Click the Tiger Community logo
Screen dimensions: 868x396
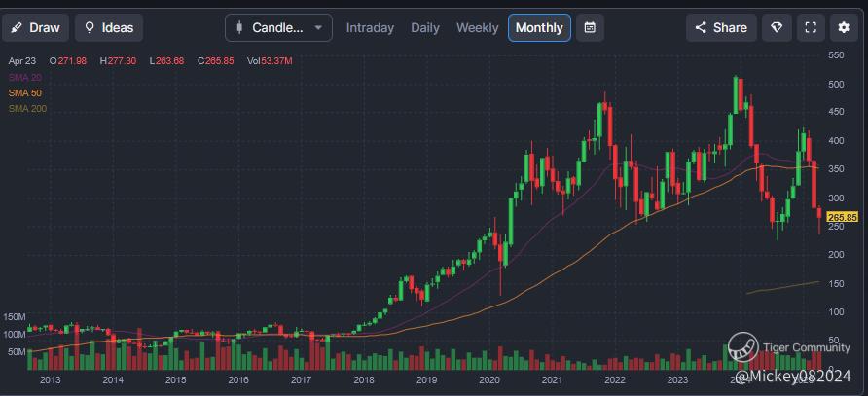[x=744, y=345]
